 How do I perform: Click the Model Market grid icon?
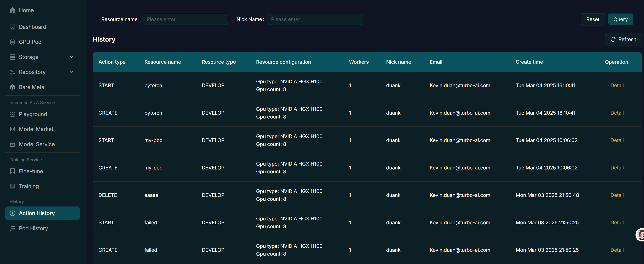(12, 129)
